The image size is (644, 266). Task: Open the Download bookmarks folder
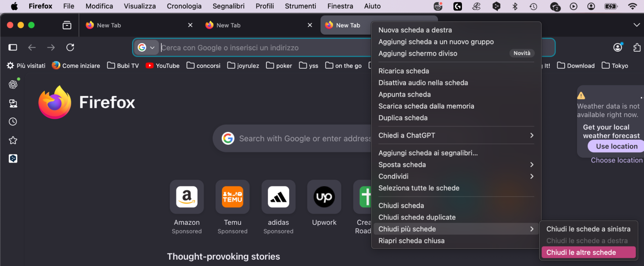tap(576, 66)
